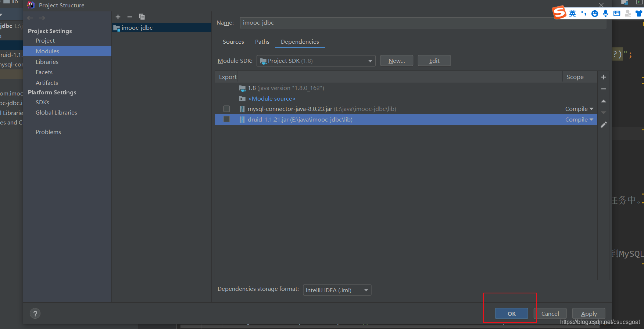644x329 pixels.
Task: Select imooc-jdbc module in list
Action: (162, 28)
